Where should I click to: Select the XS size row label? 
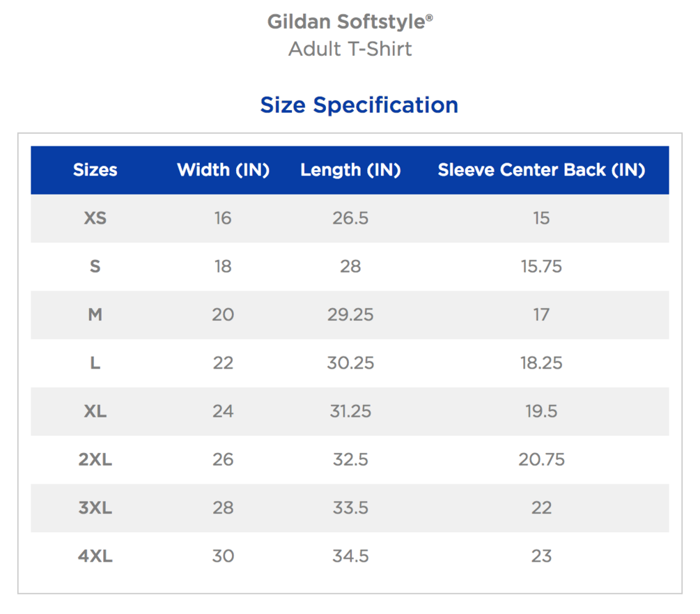95,218
